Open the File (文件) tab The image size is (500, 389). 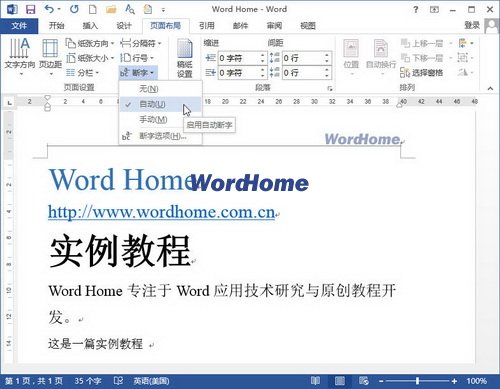tap(19, 26)
